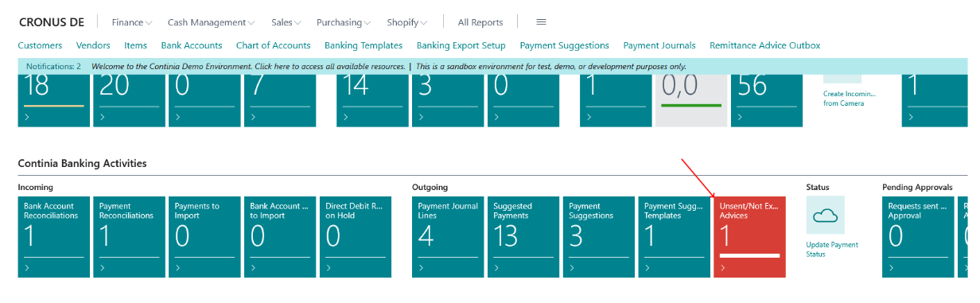Open Banking Templates

(x=364, y=45)
